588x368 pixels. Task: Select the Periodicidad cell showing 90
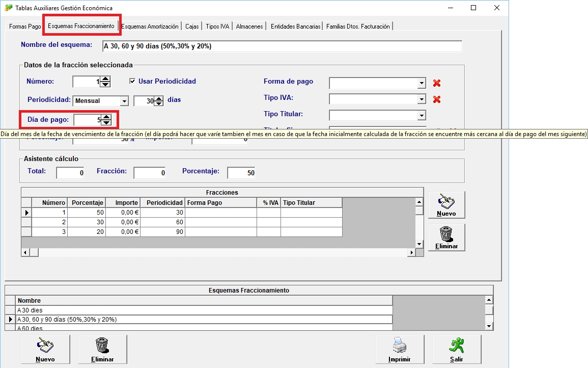tap(163, 232)
